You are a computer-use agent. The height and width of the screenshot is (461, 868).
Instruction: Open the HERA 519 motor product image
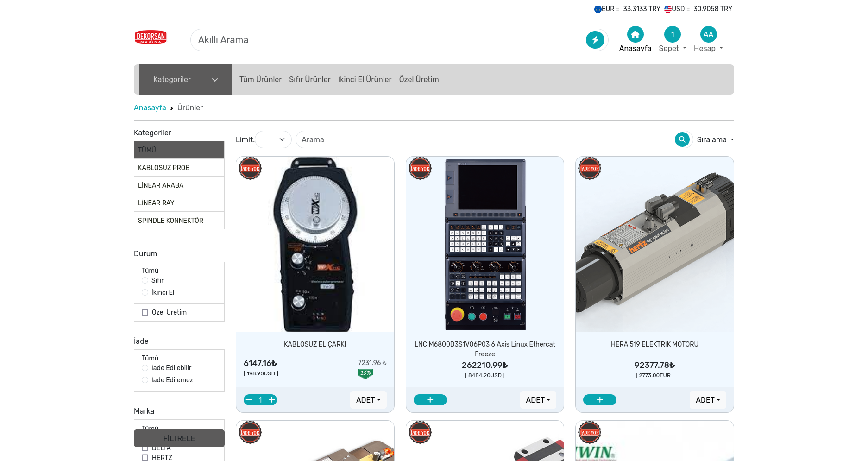pyautogui.click(x=654, y=245)
